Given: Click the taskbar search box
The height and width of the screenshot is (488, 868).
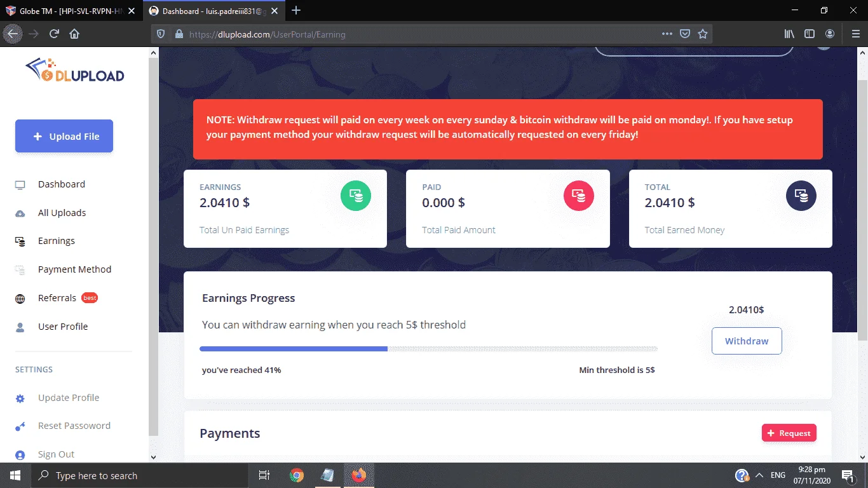Looking at the screenshot, I should click(139, 475).
